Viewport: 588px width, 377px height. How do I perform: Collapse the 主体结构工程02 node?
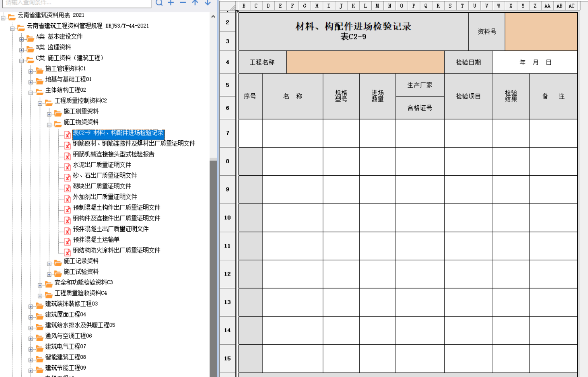[x=31, y=93]
